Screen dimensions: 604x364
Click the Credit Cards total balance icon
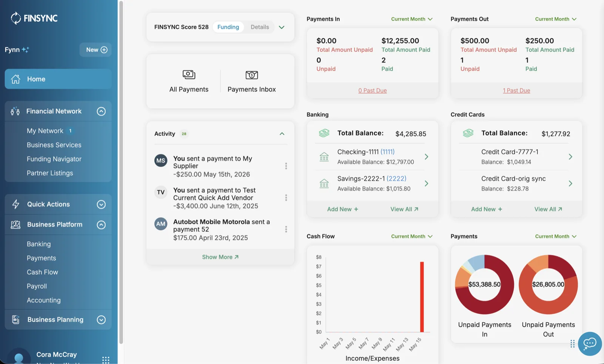468,133
